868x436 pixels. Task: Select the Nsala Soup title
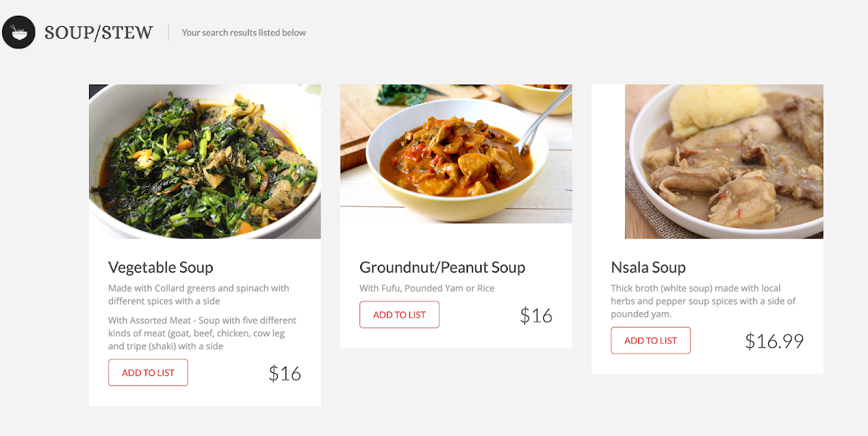tap(648, 268)
